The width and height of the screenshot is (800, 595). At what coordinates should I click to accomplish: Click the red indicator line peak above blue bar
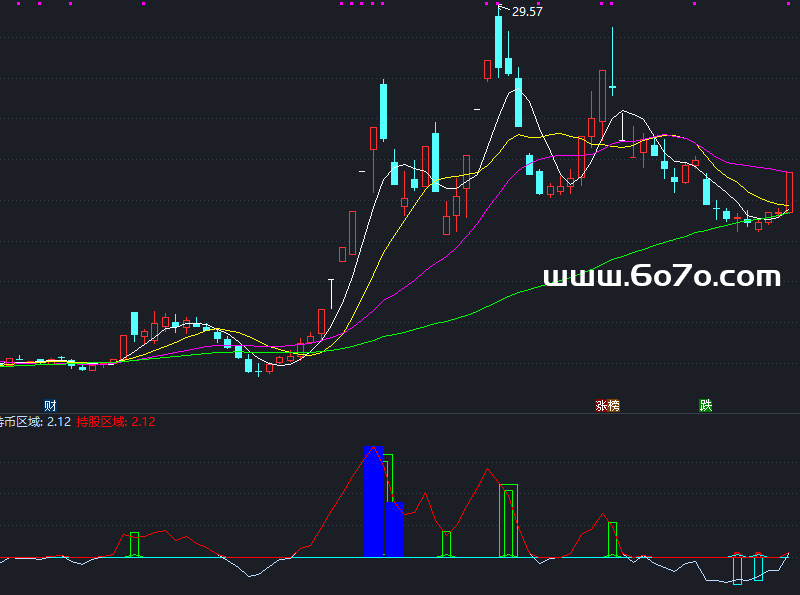[373, 448]
